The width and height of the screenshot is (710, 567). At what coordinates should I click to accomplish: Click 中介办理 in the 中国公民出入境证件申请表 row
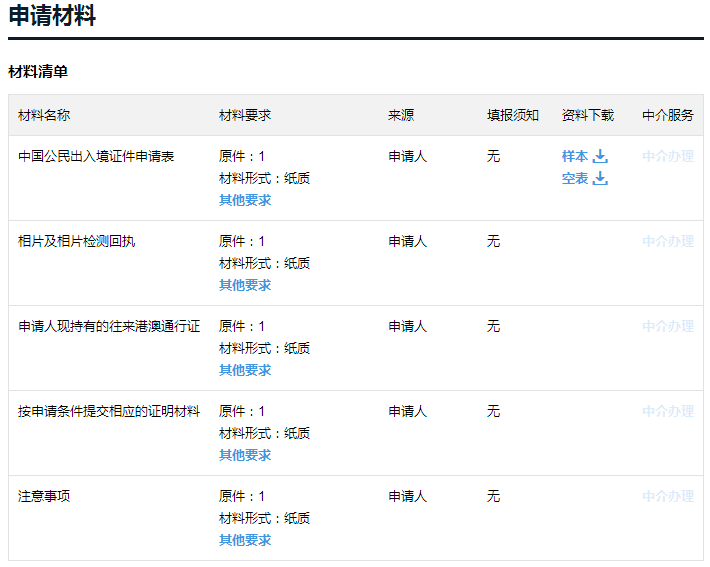pyautogui.click(x=667, y=157)
